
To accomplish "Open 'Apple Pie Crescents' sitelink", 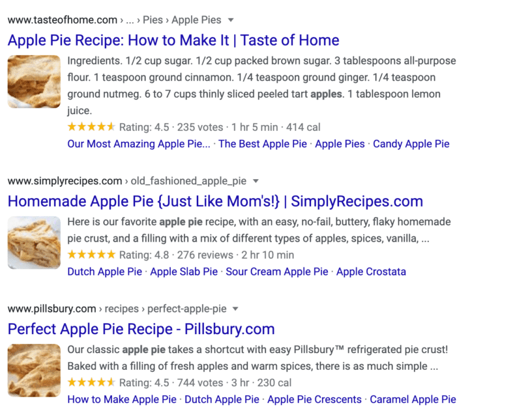I will (314, 399).
